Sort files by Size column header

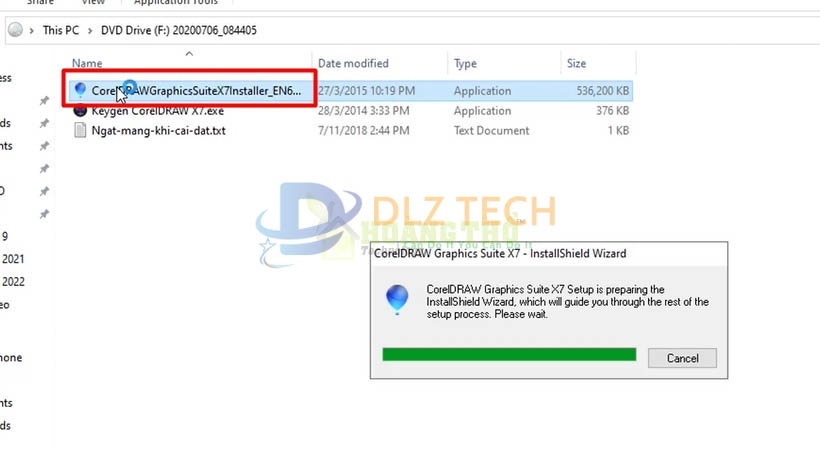pos(576,63)
